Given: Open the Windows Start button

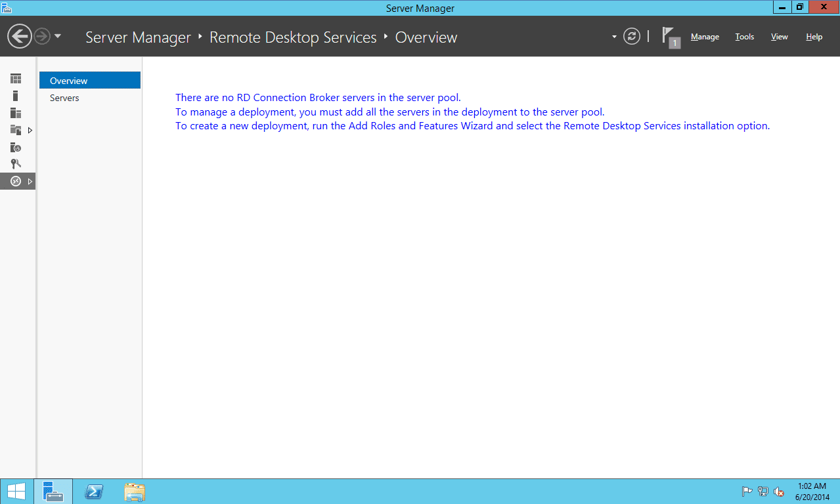Looking at the screenshot, I should tap(16, 492).
